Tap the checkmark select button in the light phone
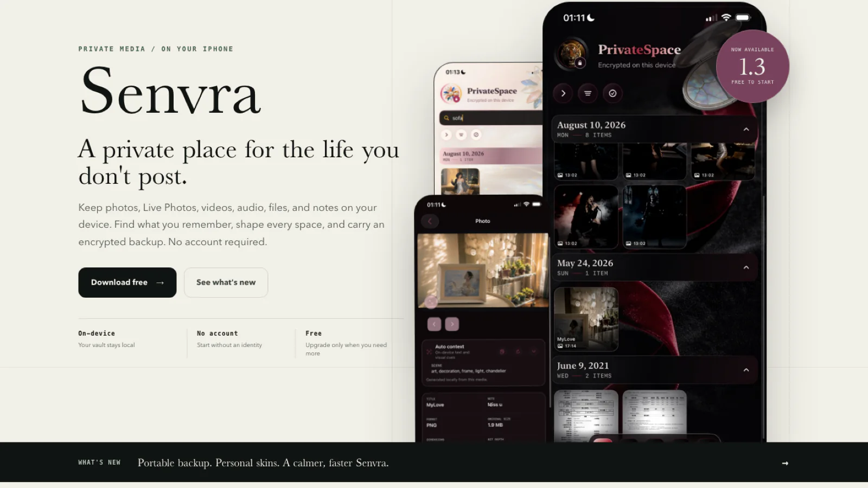The width and height of the screenshot is (868, 488). tap(476, 134)
